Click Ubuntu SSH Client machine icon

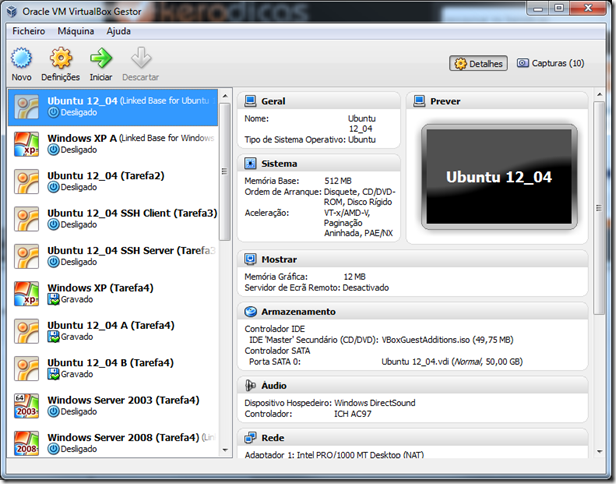(26, 219)
